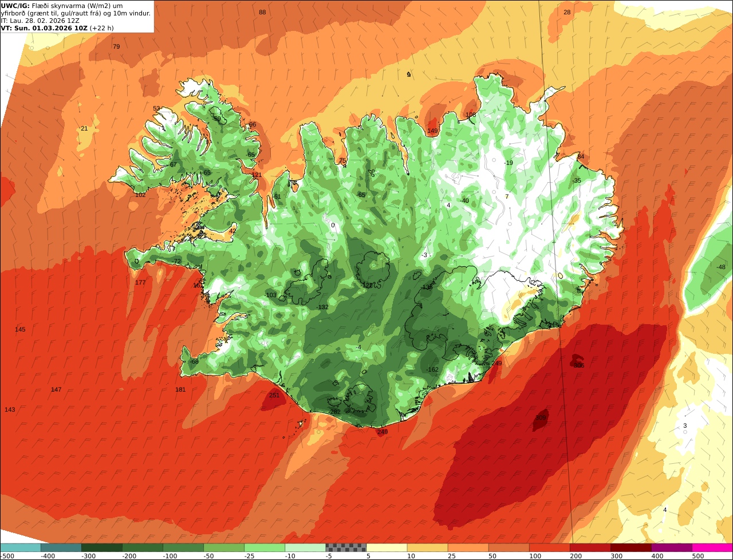Select the pale yellow legend swatch labeled 5
733x560 pixels.
coord(387,547)
